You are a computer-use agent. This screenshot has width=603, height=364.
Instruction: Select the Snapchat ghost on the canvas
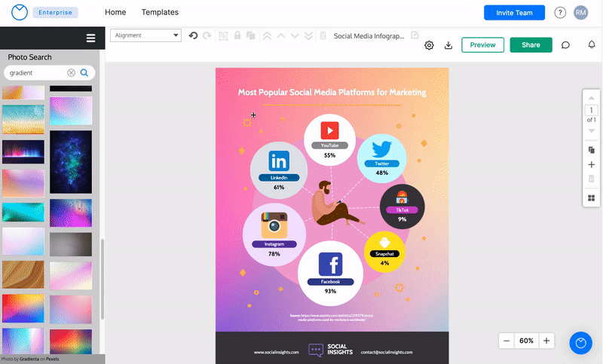coord(384,243)
